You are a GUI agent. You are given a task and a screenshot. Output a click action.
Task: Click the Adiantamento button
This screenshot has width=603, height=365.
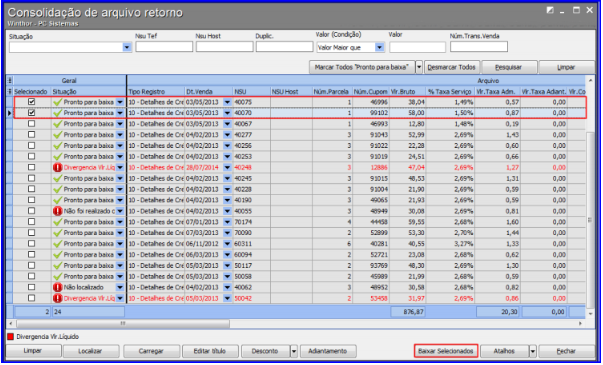pyautogui.click(x=328, y=351)
